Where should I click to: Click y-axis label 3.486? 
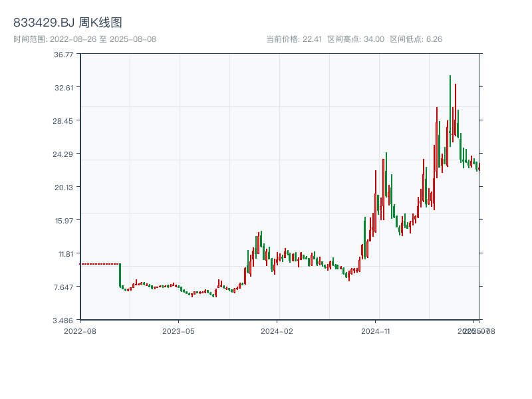[63, 321]
